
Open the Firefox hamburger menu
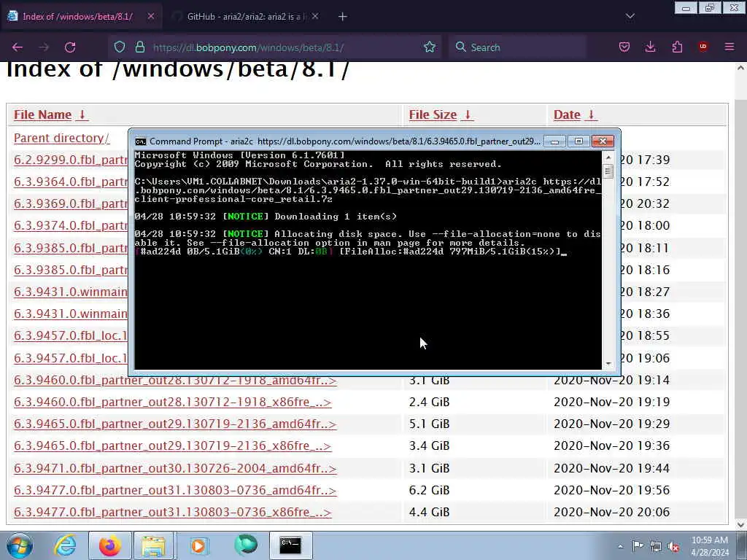729,47
